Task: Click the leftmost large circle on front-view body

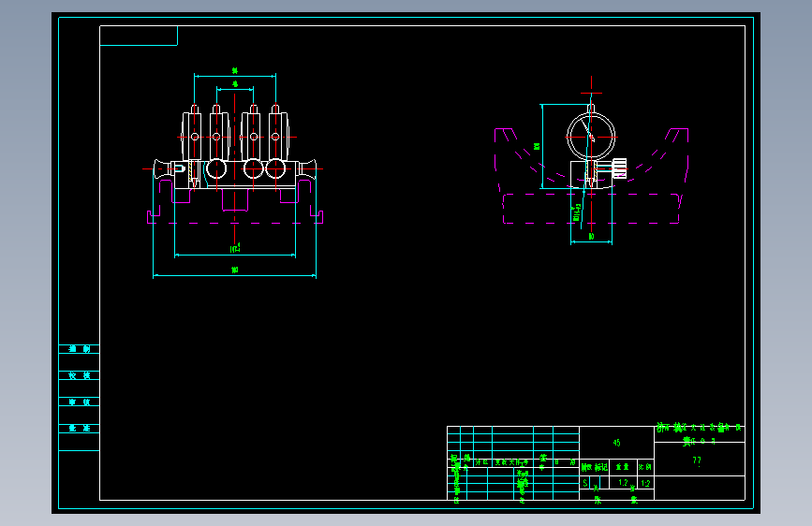Action: pos(216,168)
